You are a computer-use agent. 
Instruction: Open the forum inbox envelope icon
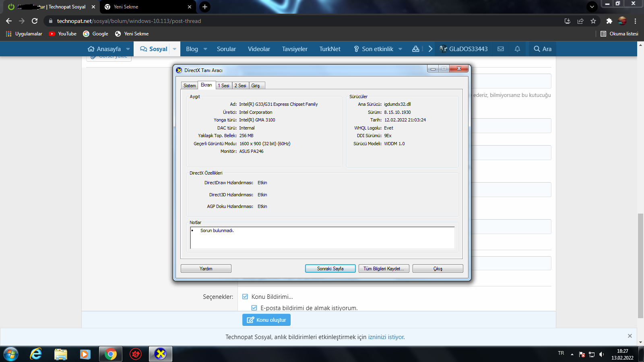coord(501,49)
